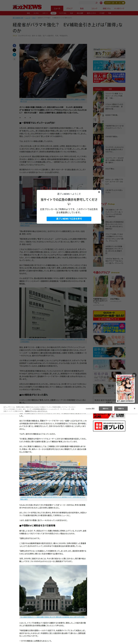Open the ライフ・文化 sub-category
138x644 pixels.
tap(63, 13)
